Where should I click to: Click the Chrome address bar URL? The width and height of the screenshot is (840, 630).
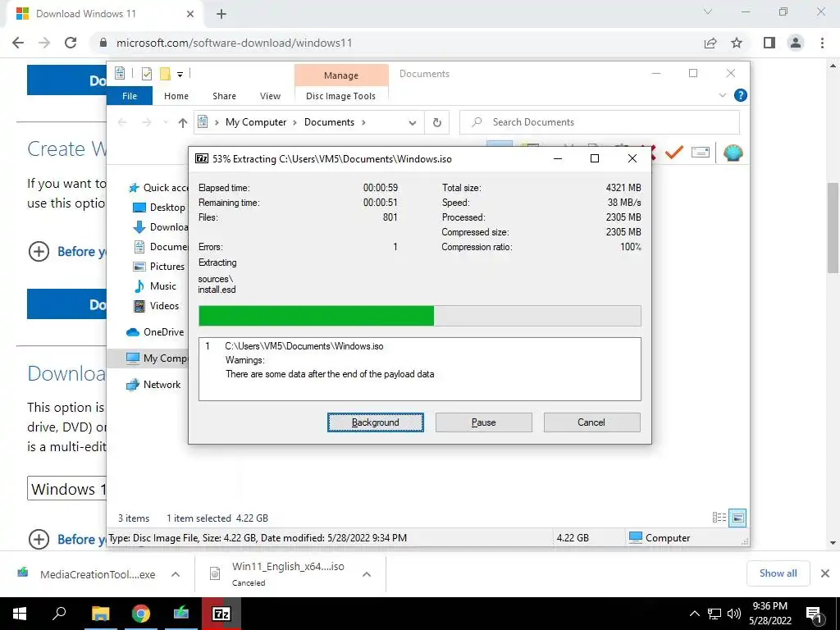tap(234, 43)
